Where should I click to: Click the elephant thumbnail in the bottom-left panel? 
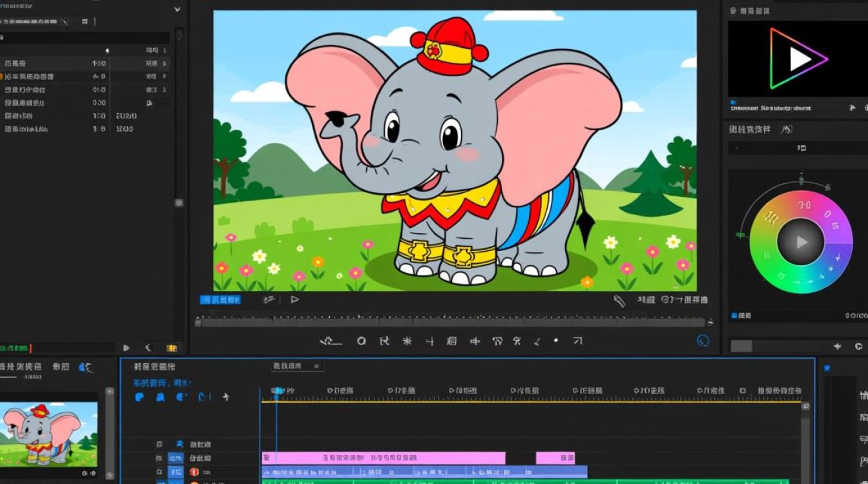coord(49,434)
